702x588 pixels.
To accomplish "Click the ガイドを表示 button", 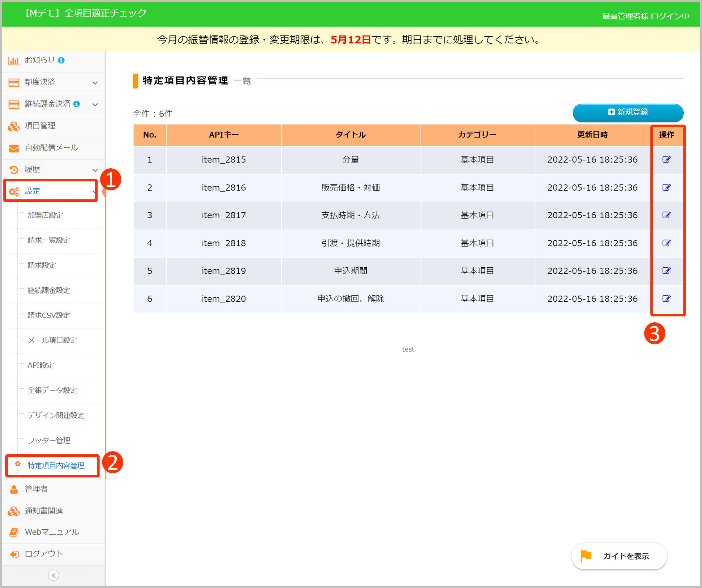I will coord(626,556).
